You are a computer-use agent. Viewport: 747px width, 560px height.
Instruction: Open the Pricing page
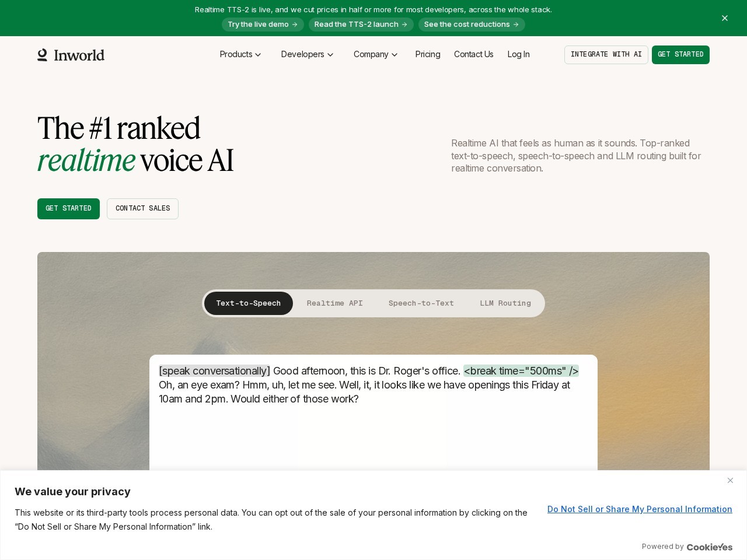[x=428, y=54]
